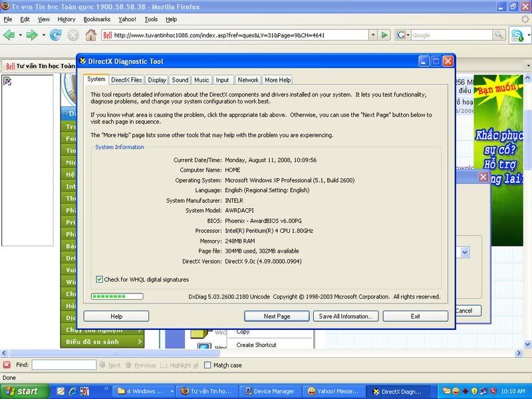This screenshot has width=532, height=399.
Task: Click Copy context menu item
Action: pos(243,332)
